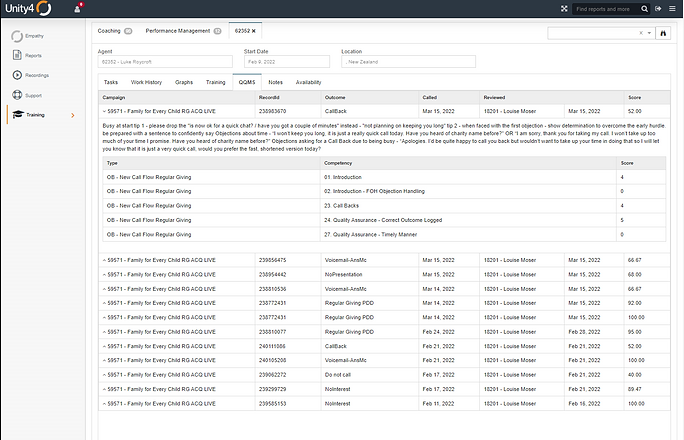Select the 23. Call Backs competency
The image size is (684, 440).
342,205
